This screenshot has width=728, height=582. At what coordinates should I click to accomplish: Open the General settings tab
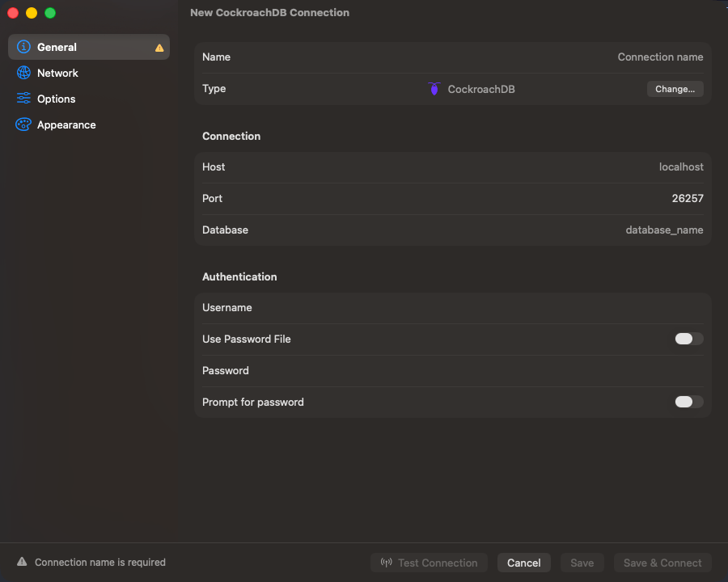click(x=89, y=47)
